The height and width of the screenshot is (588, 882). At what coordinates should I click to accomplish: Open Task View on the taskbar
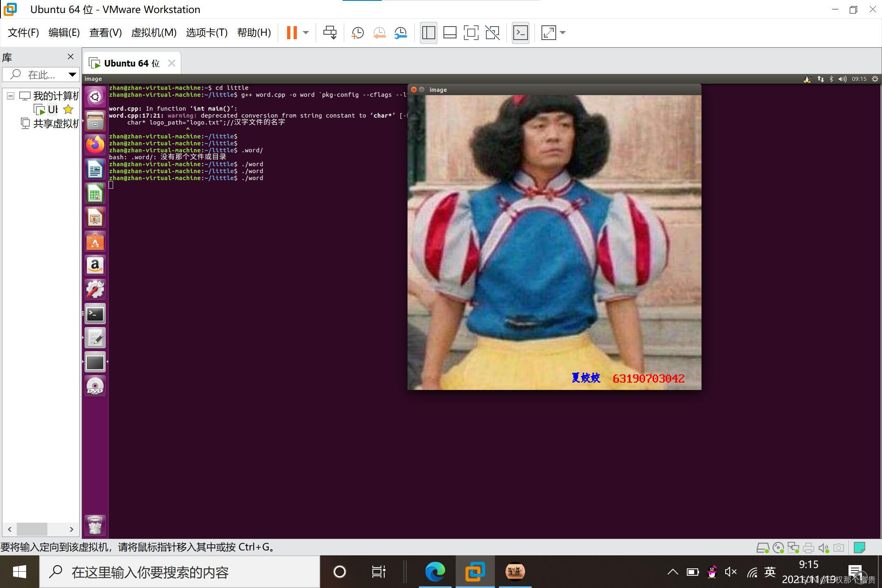pos(379,572)
